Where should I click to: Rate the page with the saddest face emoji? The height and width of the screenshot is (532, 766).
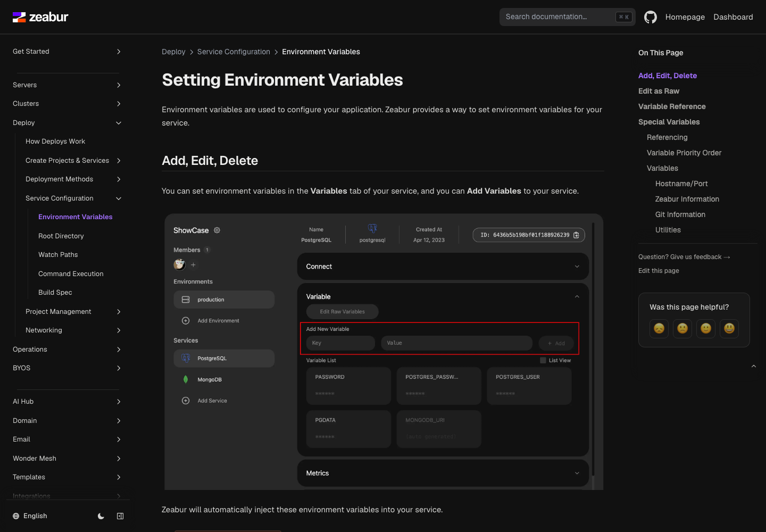pyautogui.click(x=659, y=329)
